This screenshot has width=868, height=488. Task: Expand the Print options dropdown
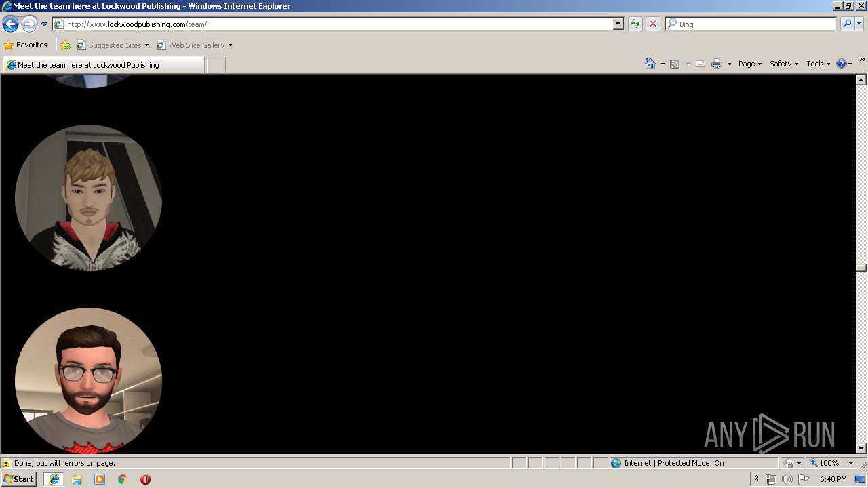(x=729, y=64)
